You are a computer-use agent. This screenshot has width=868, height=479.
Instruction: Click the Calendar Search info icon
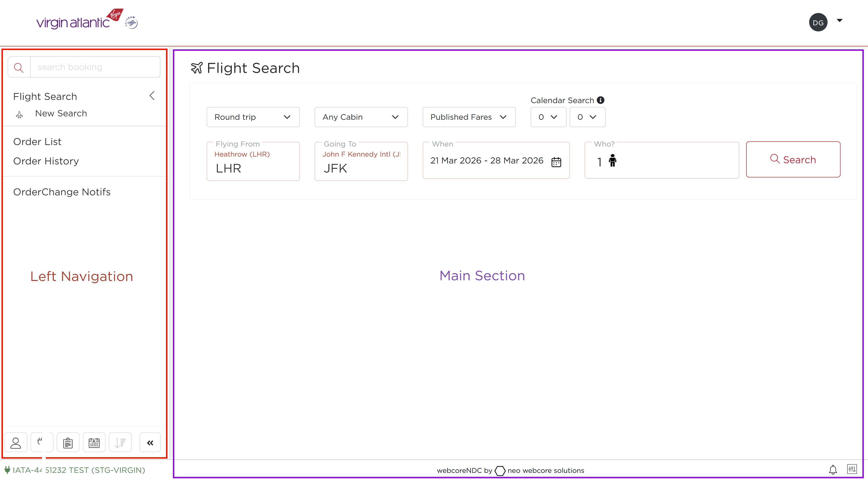pos(600,100)
